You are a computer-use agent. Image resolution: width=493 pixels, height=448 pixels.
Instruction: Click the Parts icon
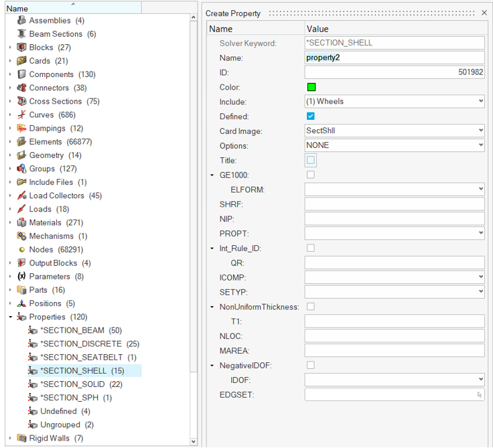coord(21,290)
